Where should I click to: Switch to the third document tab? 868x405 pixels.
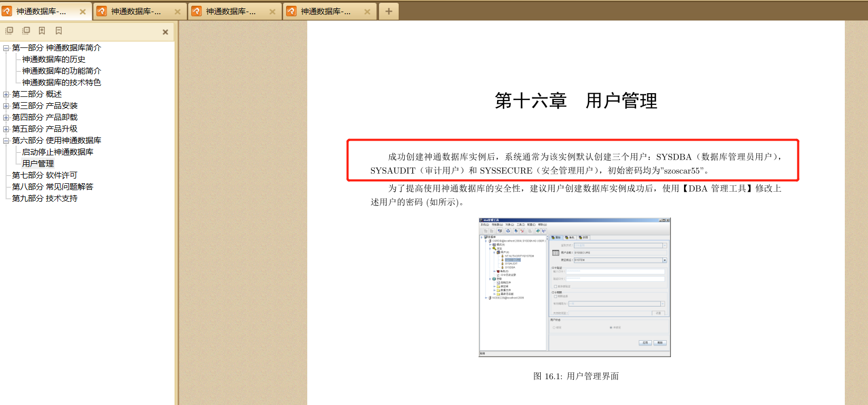coord(230,12)
